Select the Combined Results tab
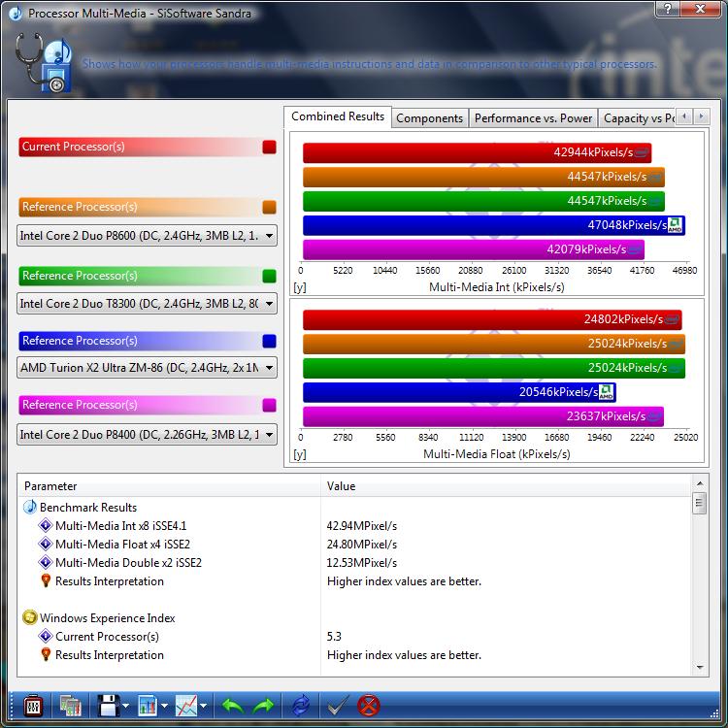This screenshot has height=728, width=728. (338, 116)
